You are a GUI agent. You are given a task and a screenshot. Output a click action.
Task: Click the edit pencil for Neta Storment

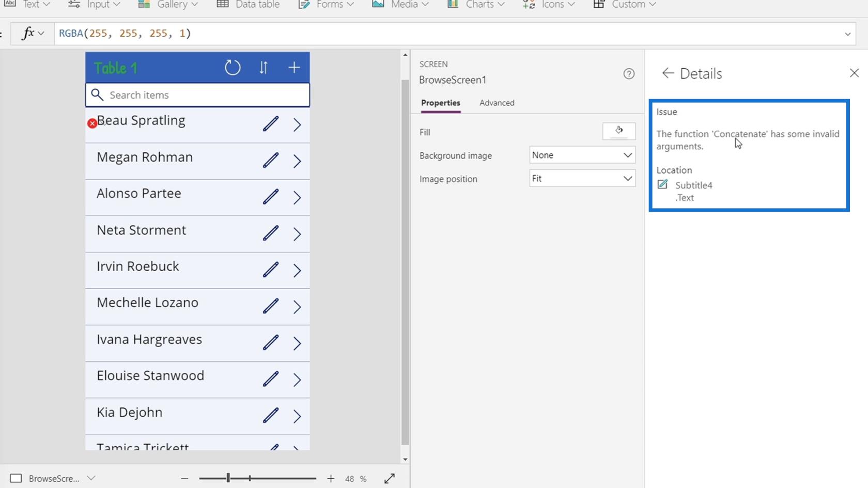click(x=271, y=233)
